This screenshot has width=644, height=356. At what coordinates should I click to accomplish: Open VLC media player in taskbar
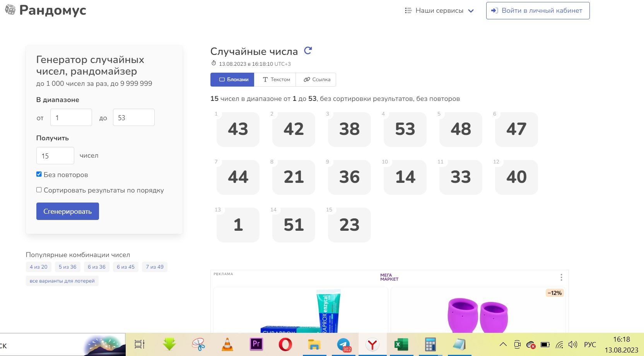227,344
